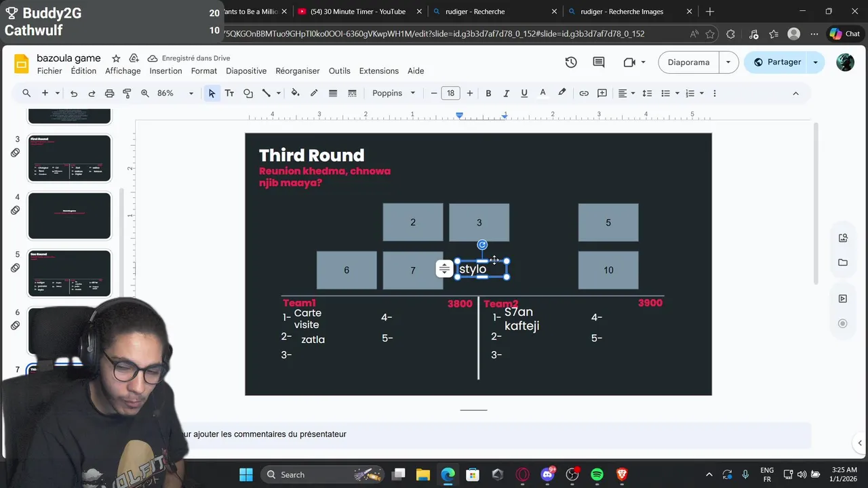Open the bulleted list dropdown arrow

coord(677,93)
